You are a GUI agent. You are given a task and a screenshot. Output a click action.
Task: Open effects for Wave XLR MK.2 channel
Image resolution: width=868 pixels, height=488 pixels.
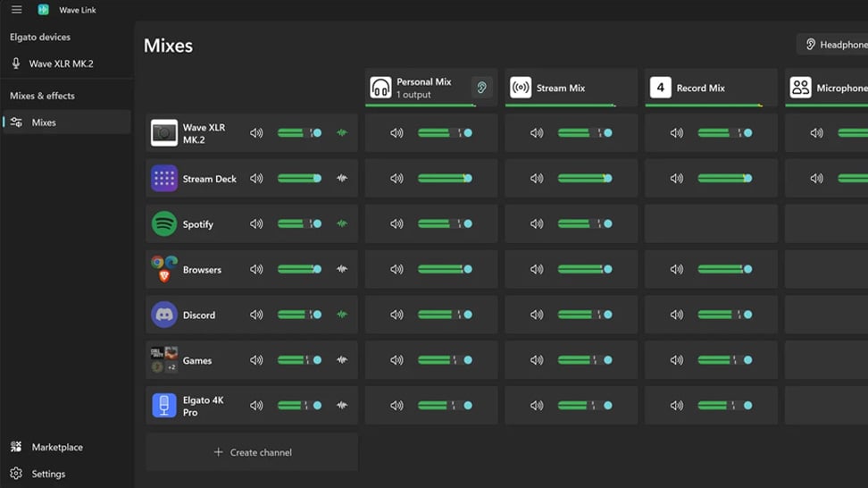pos(342,133)
